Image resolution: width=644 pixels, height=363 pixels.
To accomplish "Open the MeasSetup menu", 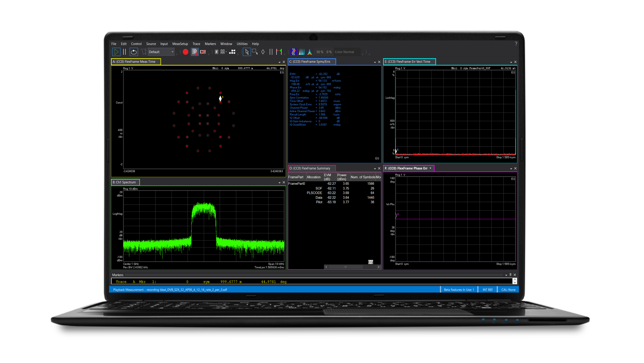I will point(180,44).
